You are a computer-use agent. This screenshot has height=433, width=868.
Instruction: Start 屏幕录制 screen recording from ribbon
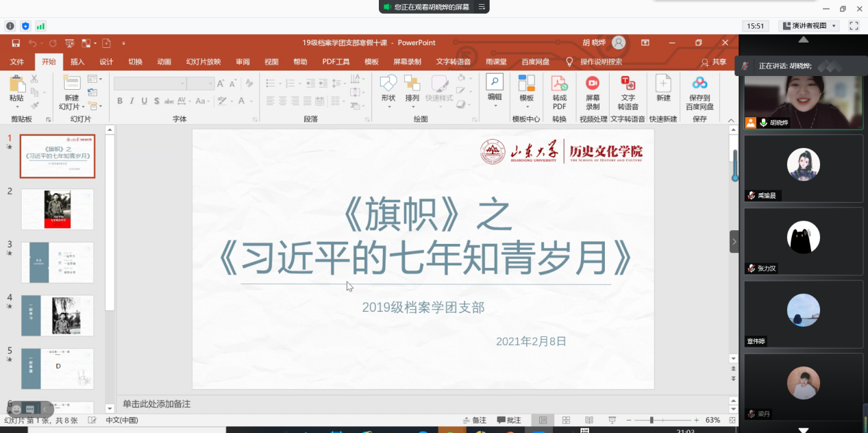(x=593, y=84)
